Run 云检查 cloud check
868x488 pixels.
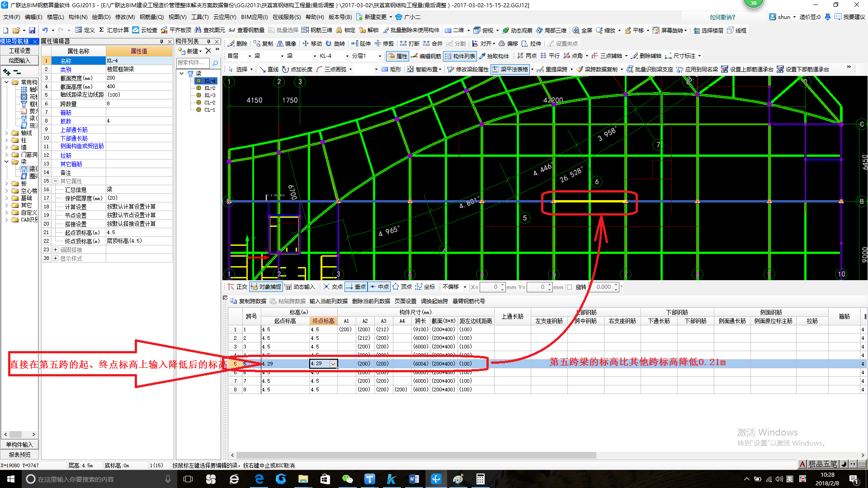[145, 30]
